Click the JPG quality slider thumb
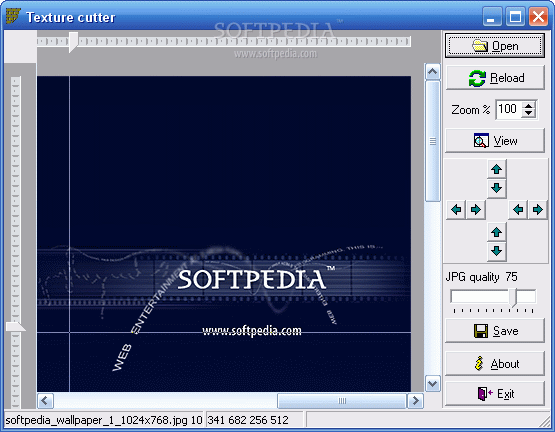 514,297
